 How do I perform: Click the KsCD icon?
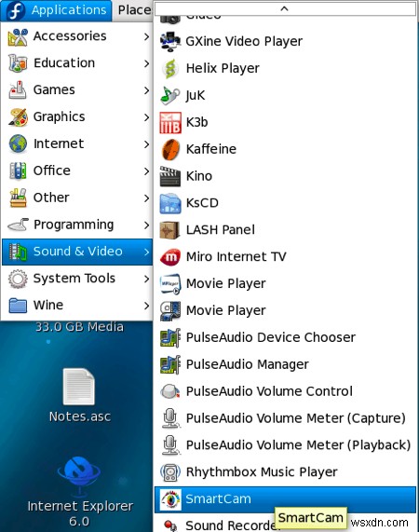[170, 203]
